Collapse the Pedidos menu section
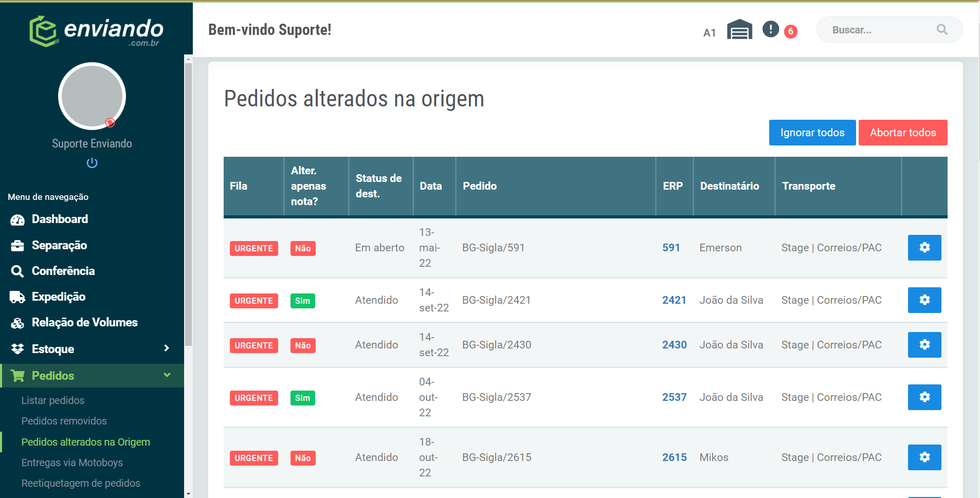 tap(167, 375)
